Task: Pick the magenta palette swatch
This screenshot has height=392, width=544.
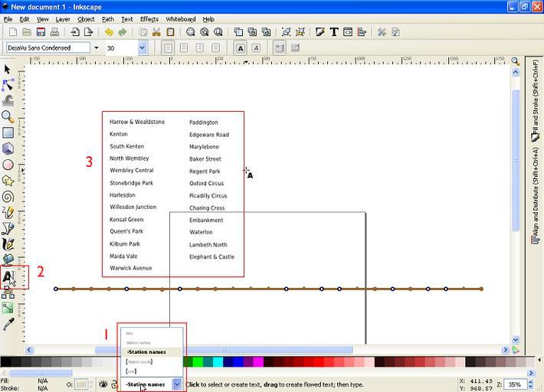Action: [258, 362]
